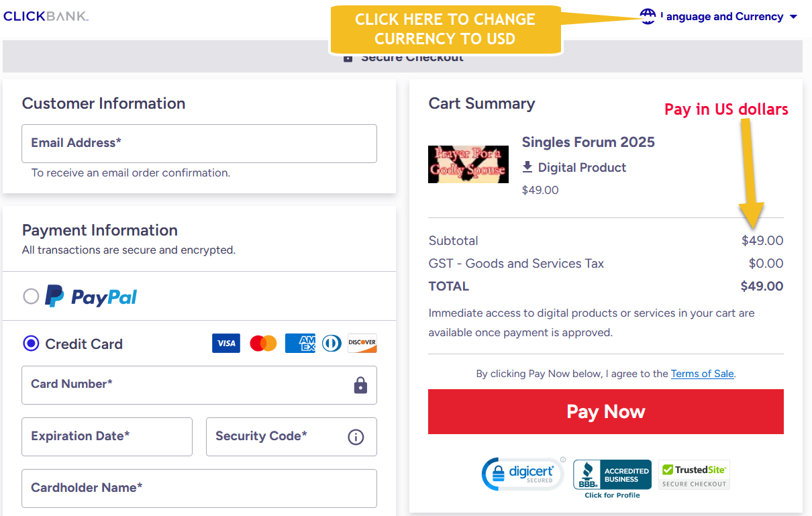Click the TrustedSite Secure Checkout badge

click(x=694, y=475)
